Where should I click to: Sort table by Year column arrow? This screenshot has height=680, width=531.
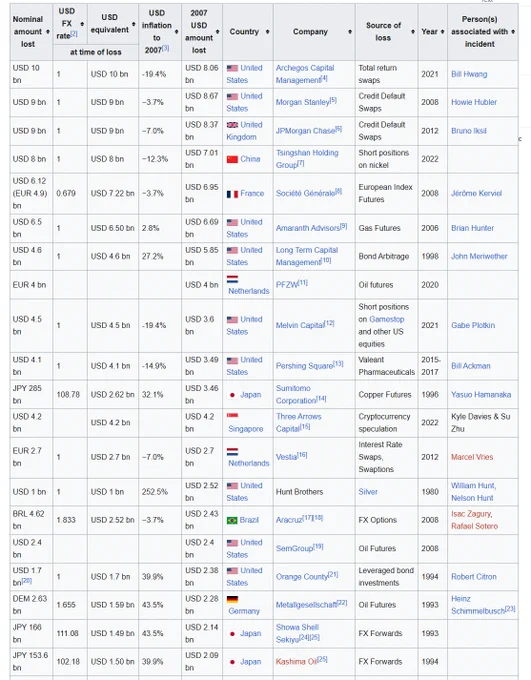[442, 32]
